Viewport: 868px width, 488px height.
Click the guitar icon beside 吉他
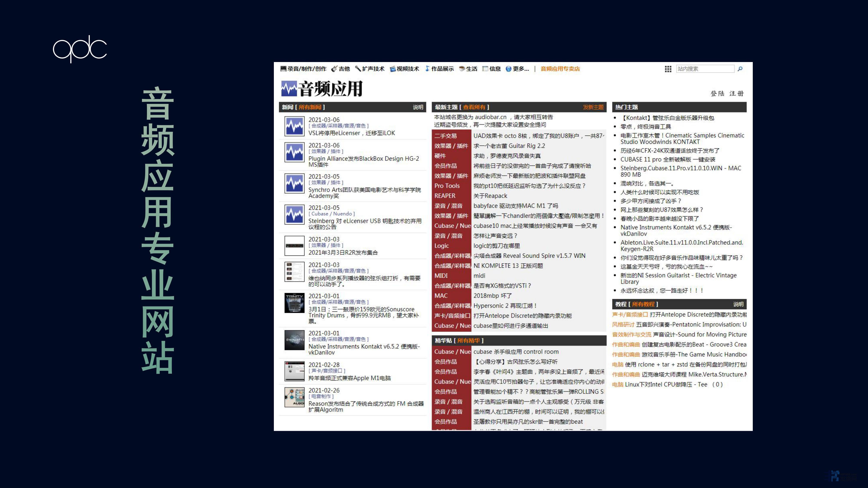click(x=334, y=69)
